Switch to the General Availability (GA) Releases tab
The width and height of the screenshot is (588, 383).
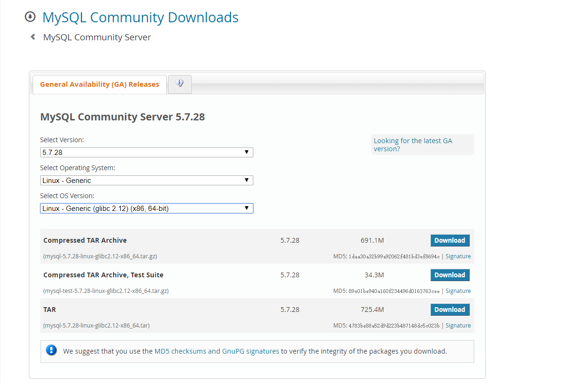pos(99,84)
